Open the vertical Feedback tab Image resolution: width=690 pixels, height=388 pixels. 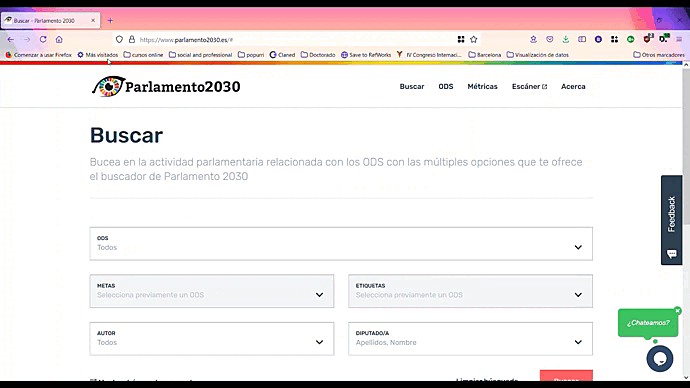pos(672,220)
